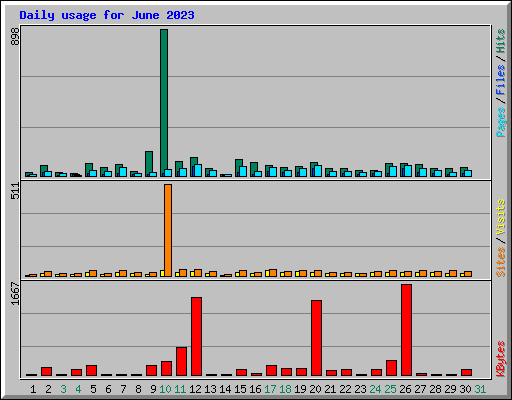The height and width of the screenshot is (400, 512).
Task: Click day label 1 on x-axis
Action: pos(33,389)
